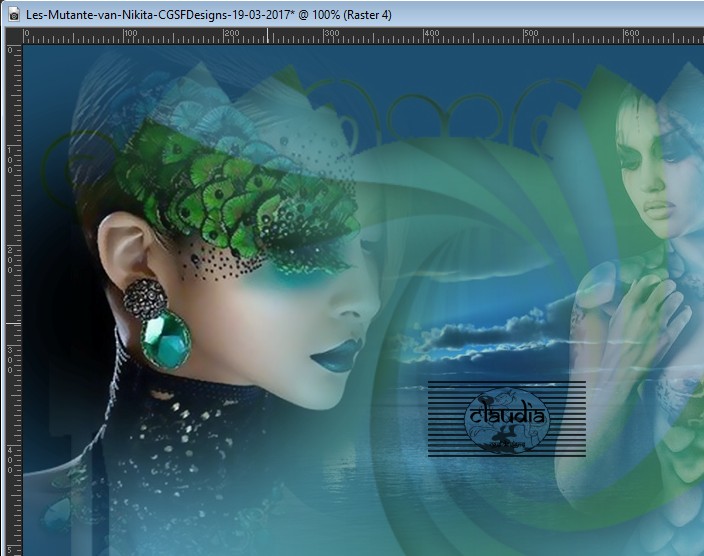704x556 pixels.
Task: Click the horizontal ruler at the top
Action: pos(363,36)
